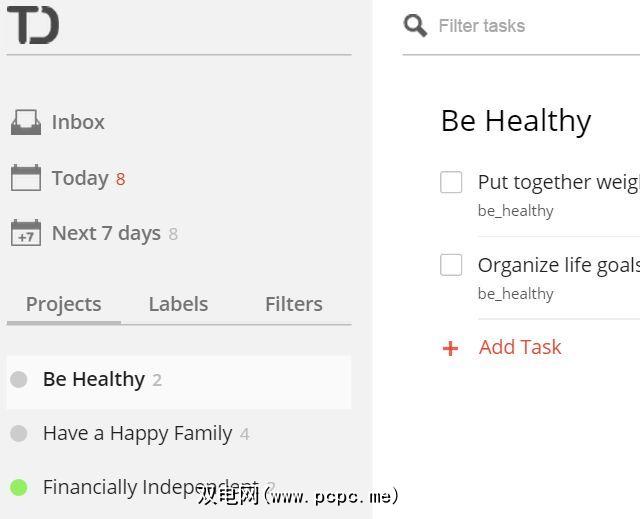Switch to the Projects tab
Screen dimensions: 640x519
(63, 304)
